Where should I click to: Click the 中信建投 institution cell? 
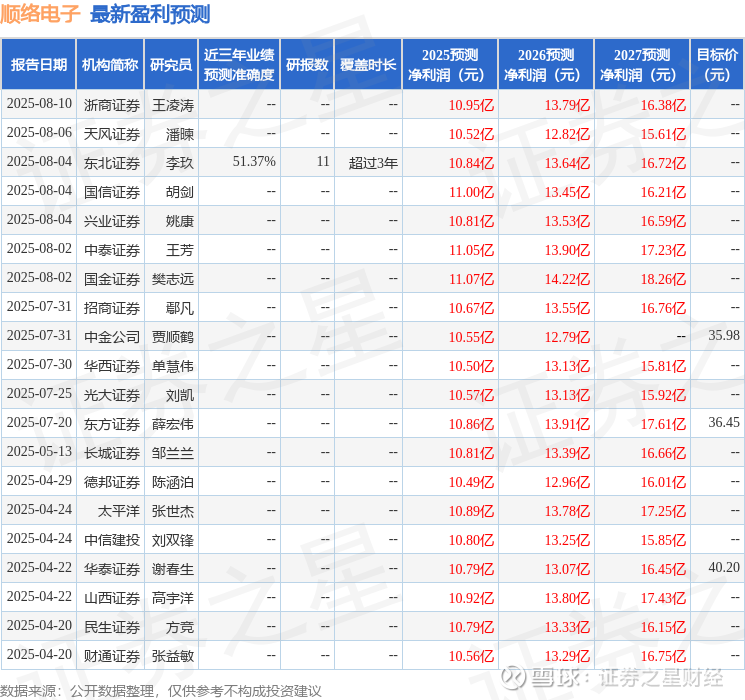point(112,540)
